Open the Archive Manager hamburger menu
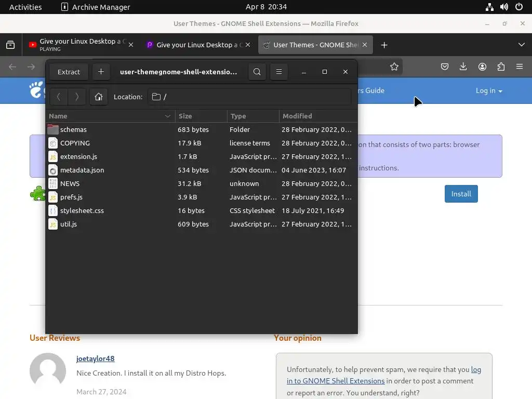This screenshot has width=532, height=399. pos(279,72)
